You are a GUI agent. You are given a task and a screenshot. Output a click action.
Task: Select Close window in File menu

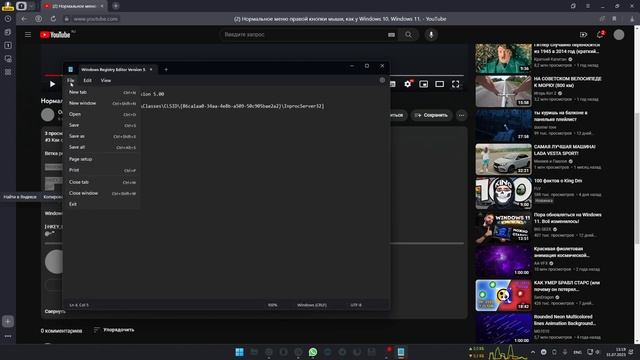point(102,193)
